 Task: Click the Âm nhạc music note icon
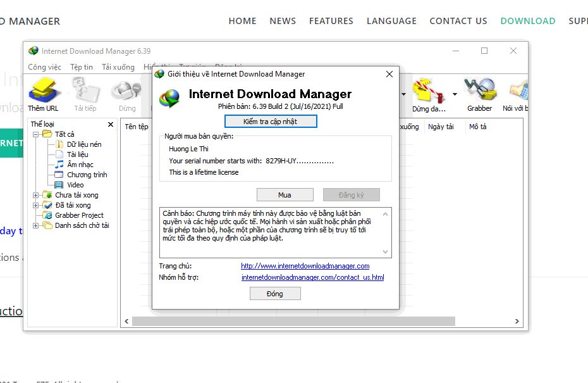[x=59, y=165]
